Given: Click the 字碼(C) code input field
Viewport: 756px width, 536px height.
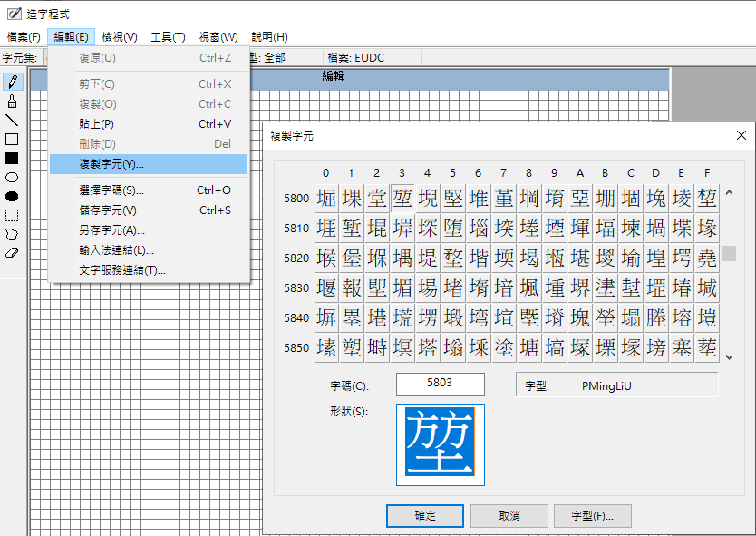Looking at the screenshot, I should (441, 384).
